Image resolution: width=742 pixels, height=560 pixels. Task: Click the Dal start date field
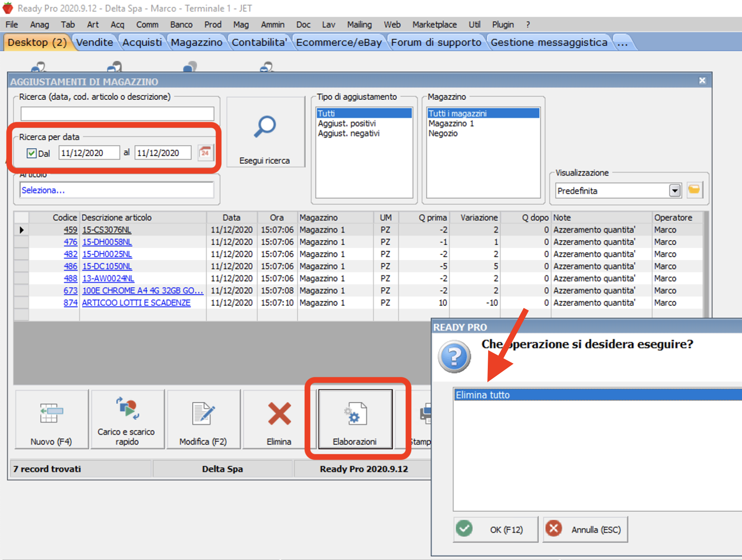pyautogui.click(x=89, y=153)
